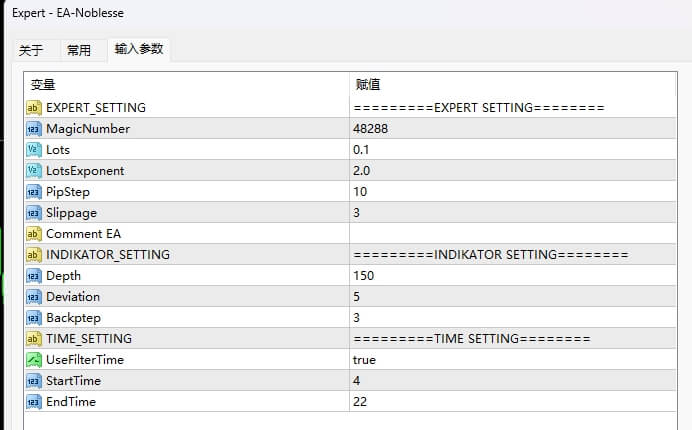
Task: Click the string icon beside Comment EA
Action: click(34, 234)
